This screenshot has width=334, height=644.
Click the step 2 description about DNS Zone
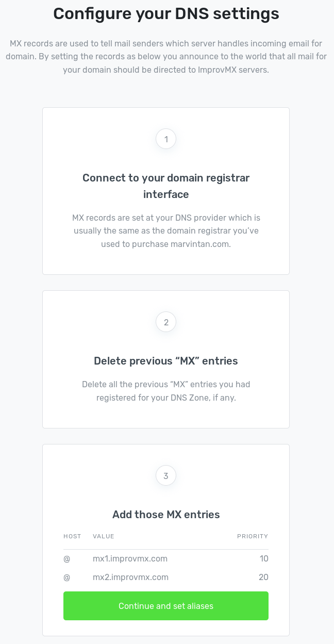click(166, 391)
